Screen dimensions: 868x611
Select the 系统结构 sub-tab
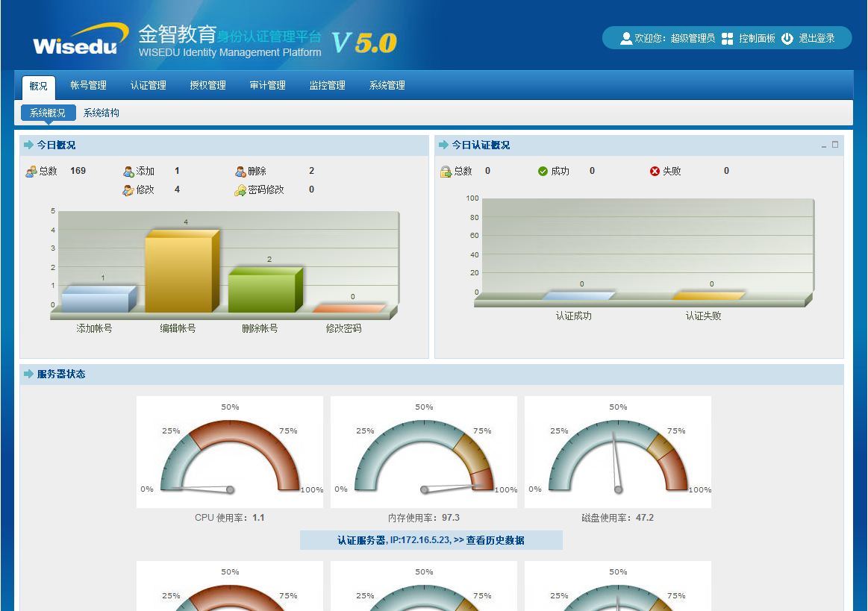101,113
